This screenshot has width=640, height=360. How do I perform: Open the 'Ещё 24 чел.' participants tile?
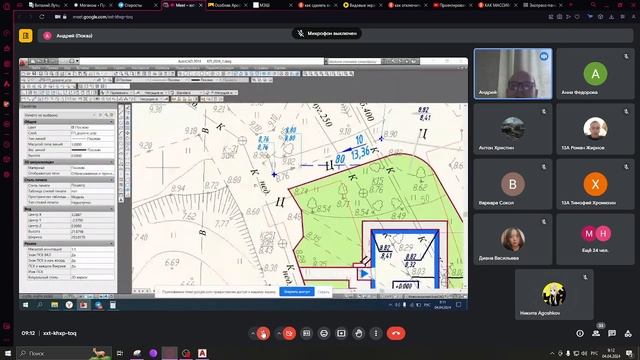[595, 239]
